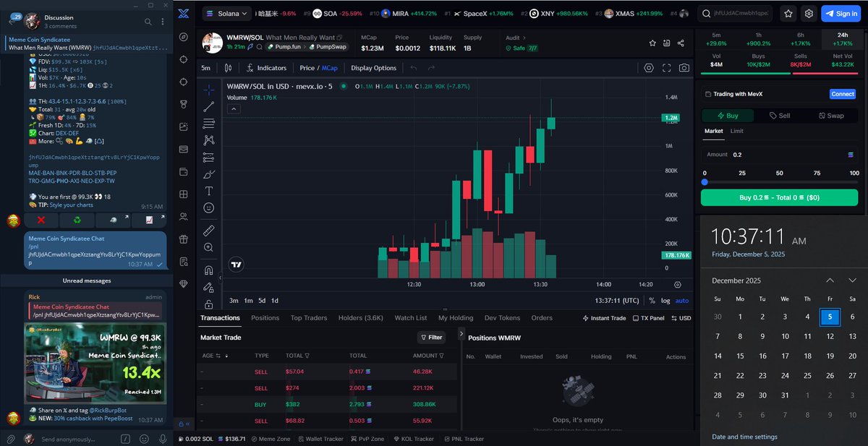
Task: Open Display Options
Action: click(x=373, y=68)
